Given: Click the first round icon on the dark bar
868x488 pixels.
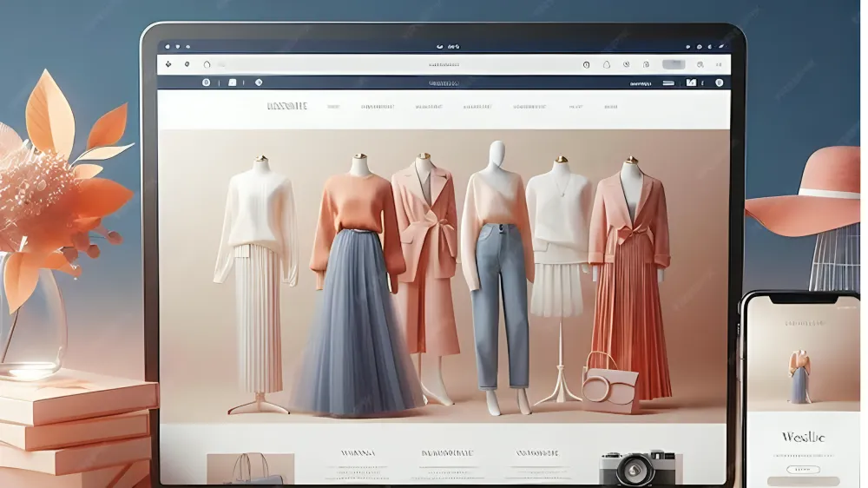Looking at the screenshot, I should [206, 82].
